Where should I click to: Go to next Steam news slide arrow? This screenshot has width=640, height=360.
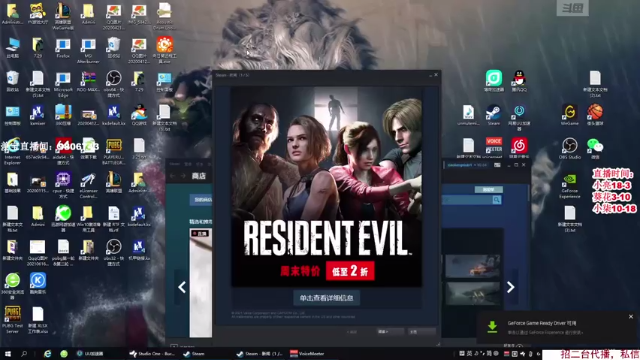tap(510, 287)
